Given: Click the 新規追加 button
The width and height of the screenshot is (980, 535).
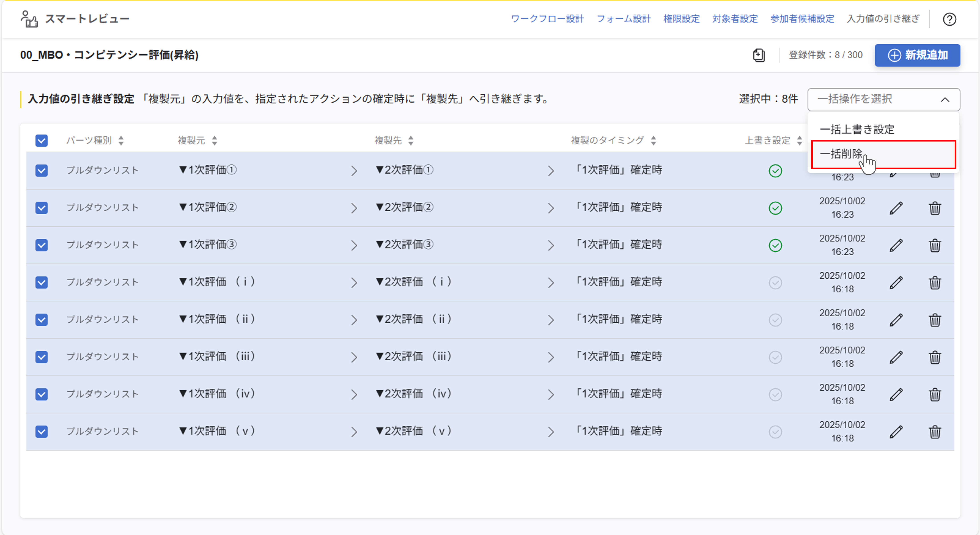Looking at the screenshot, I should [917, 55].
